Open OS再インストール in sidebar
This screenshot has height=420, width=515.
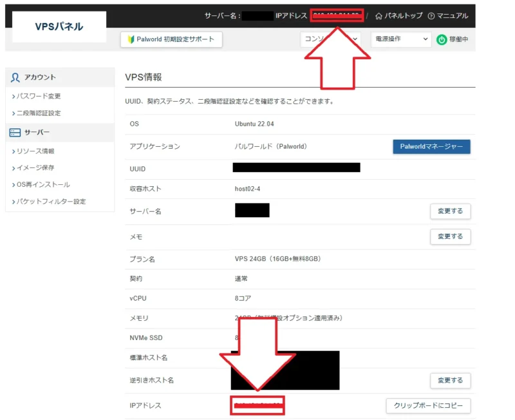point(43,185)
